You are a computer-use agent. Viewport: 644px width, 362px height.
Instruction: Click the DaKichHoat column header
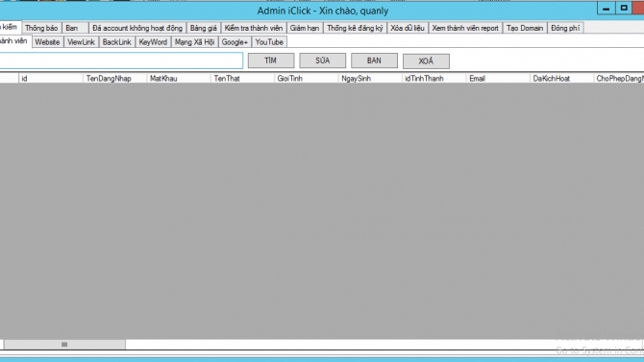tap(562, 79)
